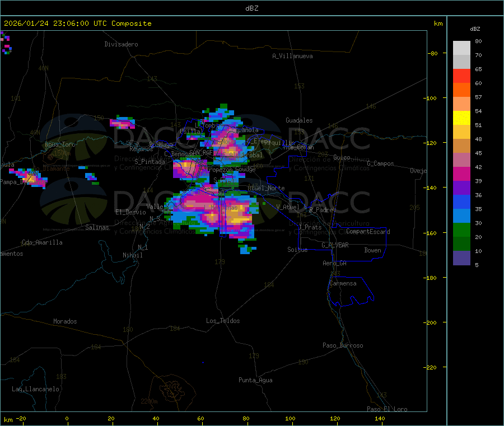
Task: Click the green 20 dBZ legend swatch
Action: point(461,230)
